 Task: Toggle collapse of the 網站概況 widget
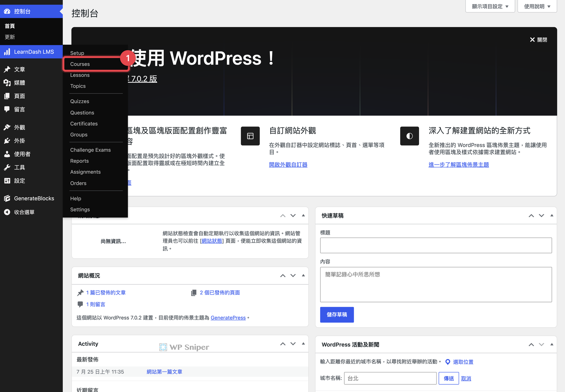coord(303,276)
